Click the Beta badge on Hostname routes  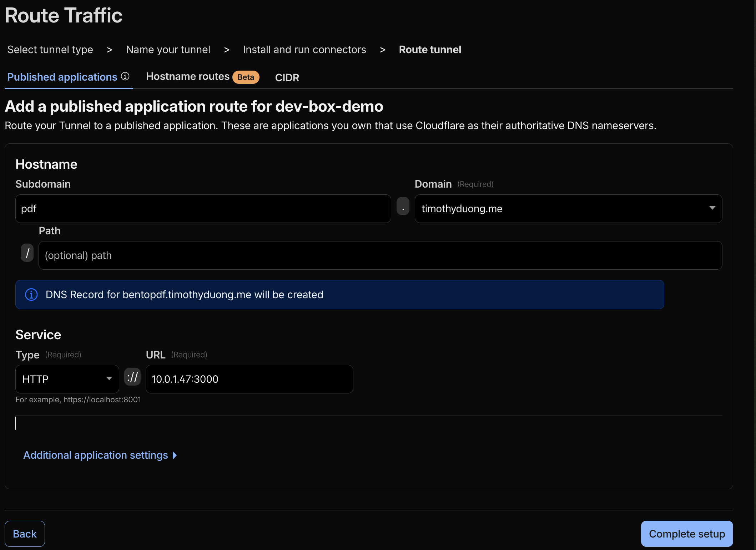[246, 77]
